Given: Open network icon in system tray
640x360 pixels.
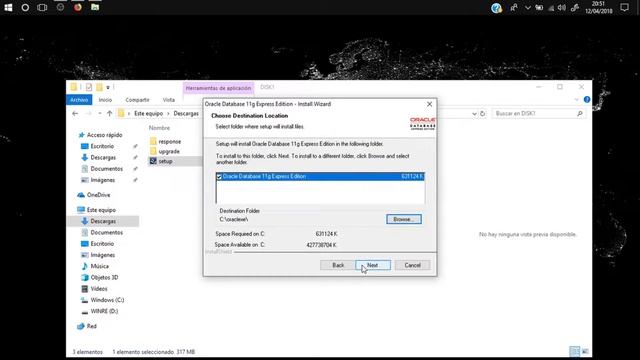Looking at the screenshot, I should point(551,7).
